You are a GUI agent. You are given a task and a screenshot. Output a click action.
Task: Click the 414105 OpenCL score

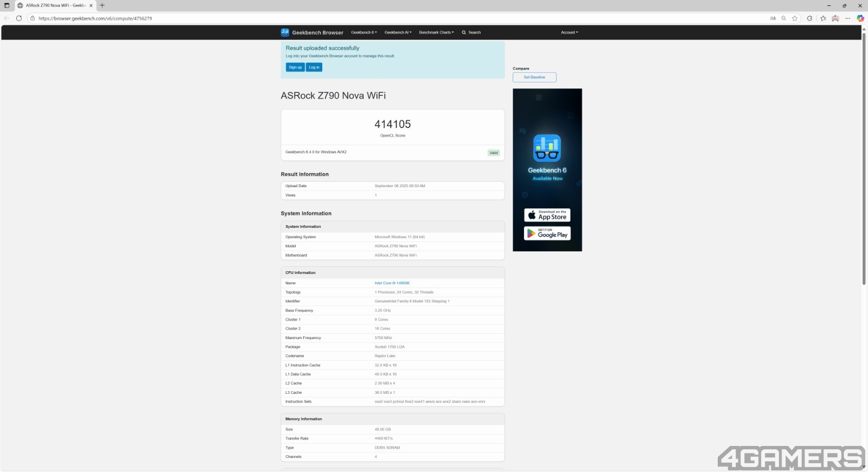point(393,124)
